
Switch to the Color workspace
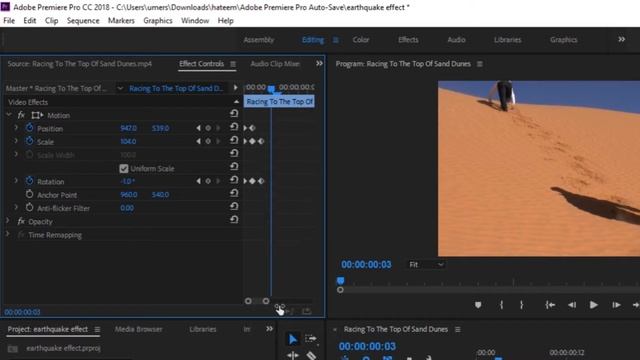click(x=361, y=40)
